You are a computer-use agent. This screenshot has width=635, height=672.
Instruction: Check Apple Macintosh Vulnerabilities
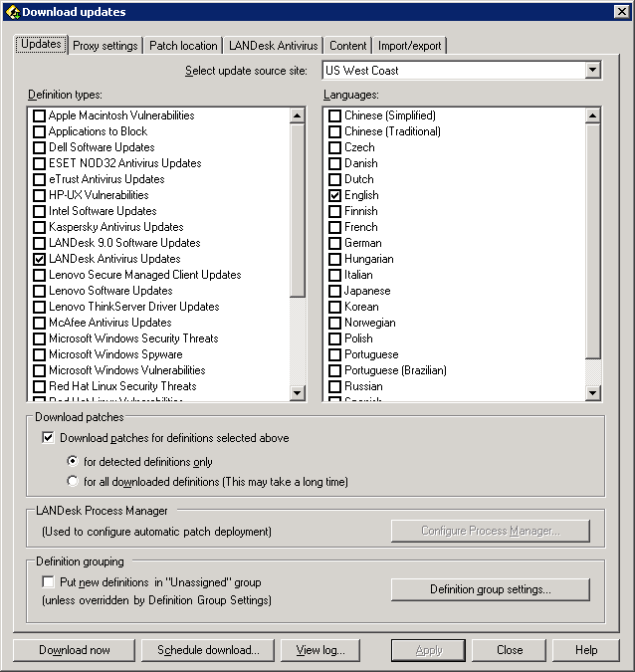(39, 115)
